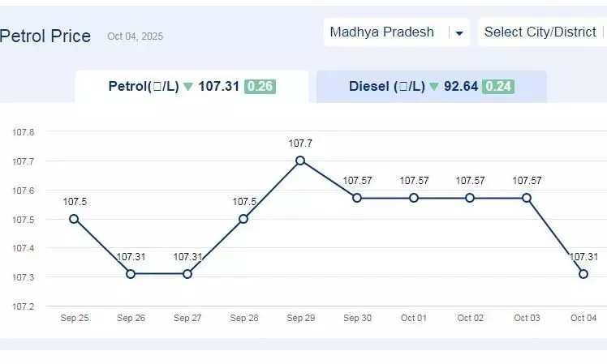This screenshot has width=607, height=364.
Task: Select the Sep 29 peak point 107.7
Action: pos(300,161)
